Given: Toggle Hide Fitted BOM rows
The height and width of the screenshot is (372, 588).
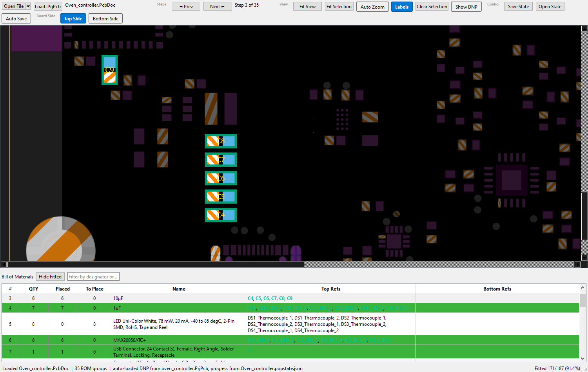Looking at the screenshot, I should click(x=50, y=276).
